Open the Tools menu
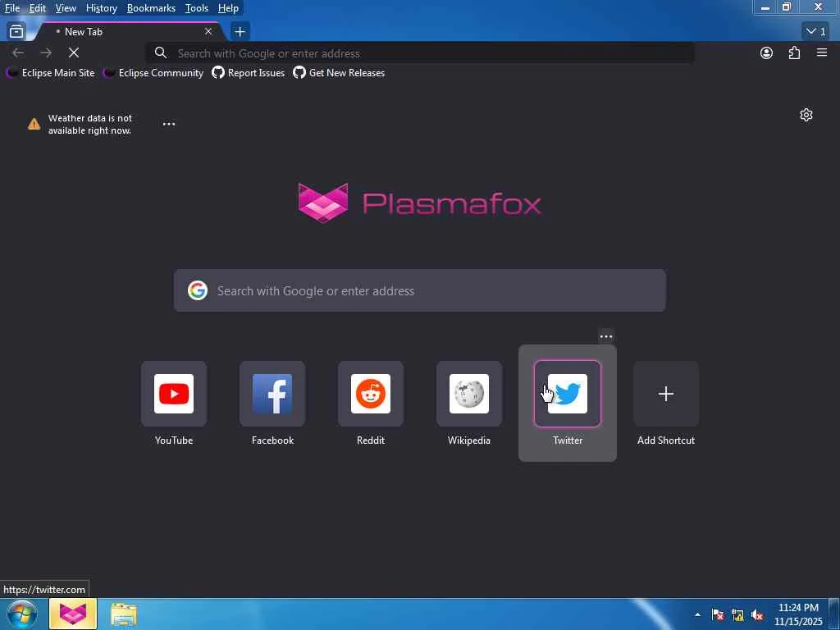Image resolution: width=840 pixels, height=630 pixels. [x=197, y=8]
